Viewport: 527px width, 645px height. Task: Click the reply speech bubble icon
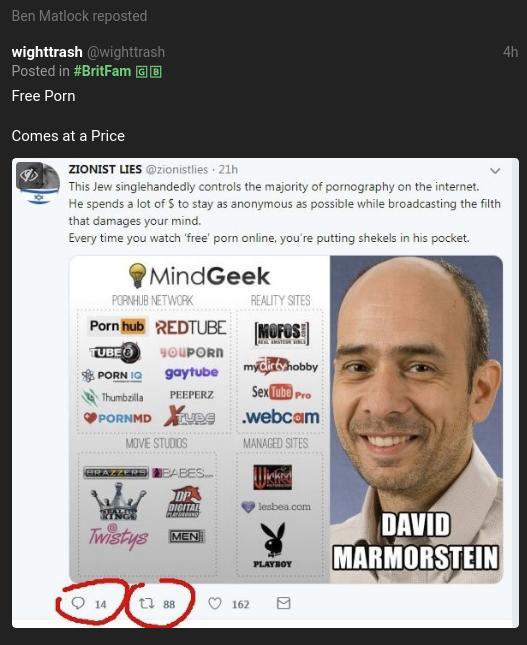78,603
